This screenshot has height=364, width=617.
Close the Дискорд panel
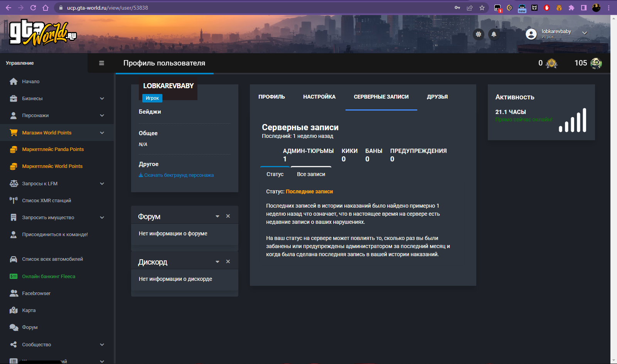point(228,262)
